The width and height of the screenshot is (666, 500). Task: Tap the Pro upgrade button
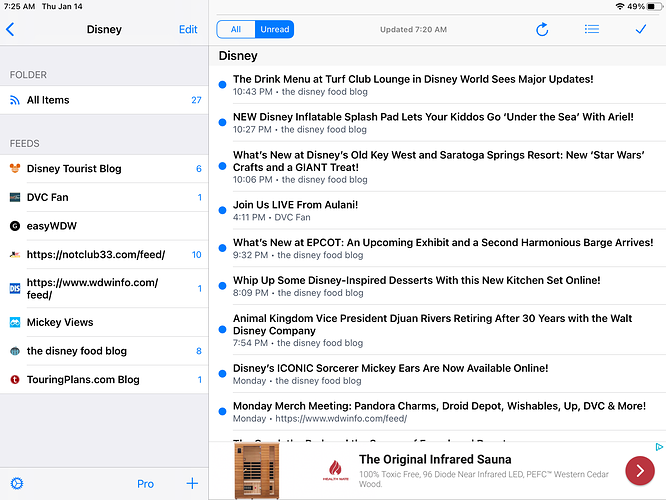[145, 484]
